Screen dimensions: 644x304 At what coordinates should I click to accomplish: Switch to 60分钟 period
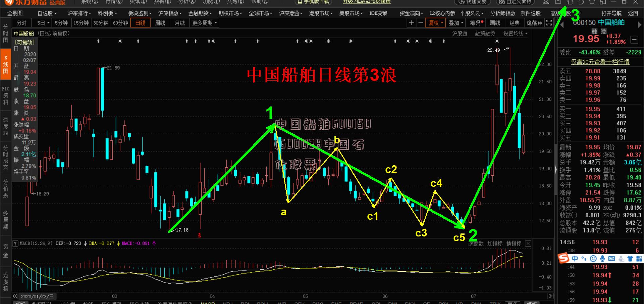[120, 23]
